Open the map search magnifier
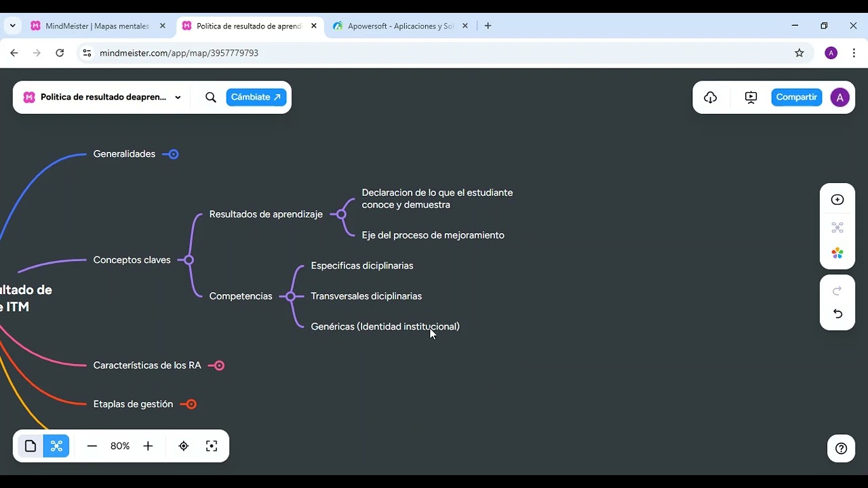The width and height of the screenshot is (868, 488). click(211, 97)
